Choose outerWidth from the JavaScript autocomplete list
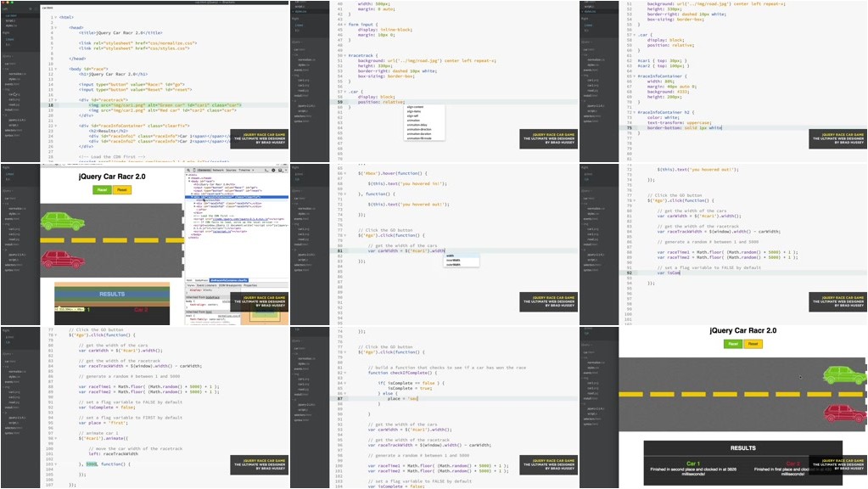Viewport: 868px width, 489px height. click(x=453, y=265)
